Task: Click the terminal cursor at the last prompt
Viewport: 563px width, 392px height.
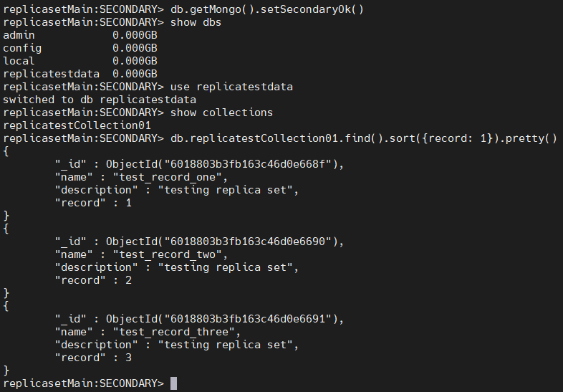Action: point(173,383)
